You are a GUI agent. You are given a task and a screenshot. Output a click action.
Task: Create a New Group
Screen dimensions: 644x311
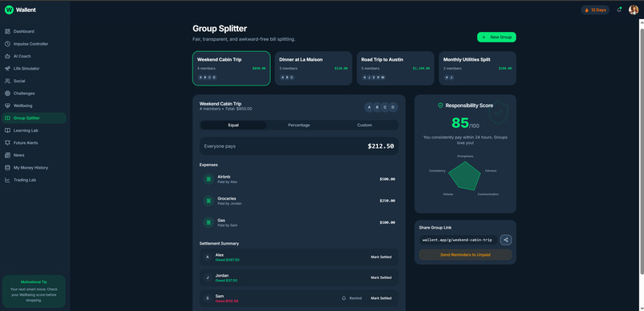[x=496, y=37]
